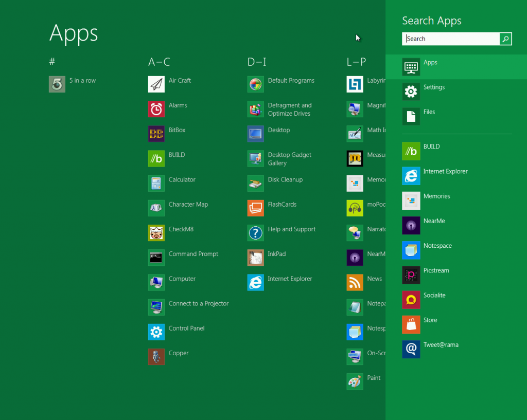Select Files search scope
527x420 pixels.
point(456,117)
